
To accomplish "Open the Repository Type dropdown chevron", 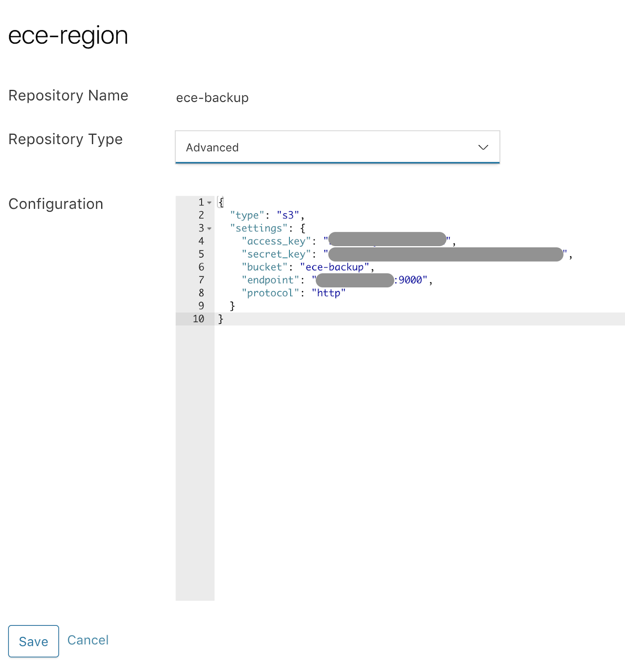I will [x=483, y=147].
